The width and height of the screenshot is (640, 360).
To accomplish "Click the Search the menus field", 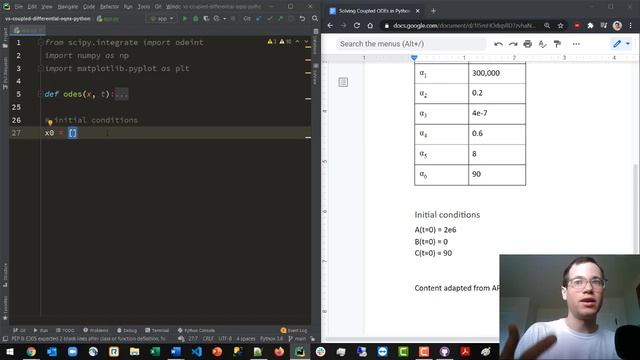I will (x=411, y=44).
